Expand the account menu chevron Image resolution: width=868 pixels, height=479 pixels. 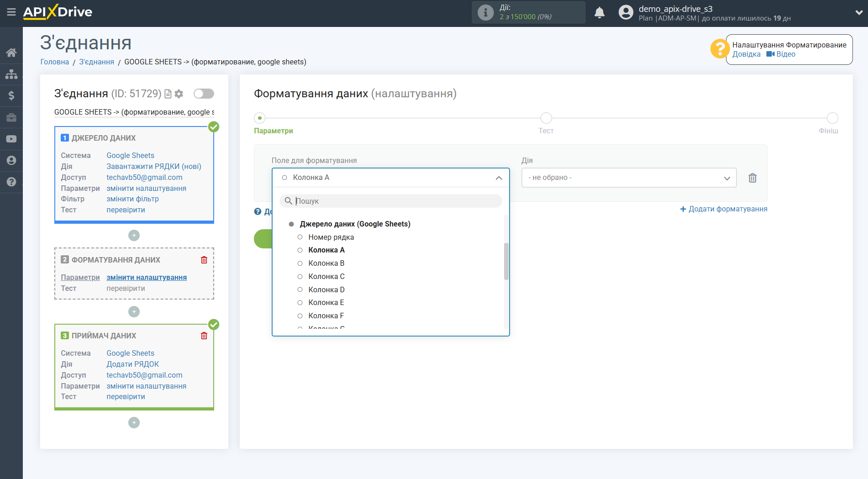pos(858,12)
